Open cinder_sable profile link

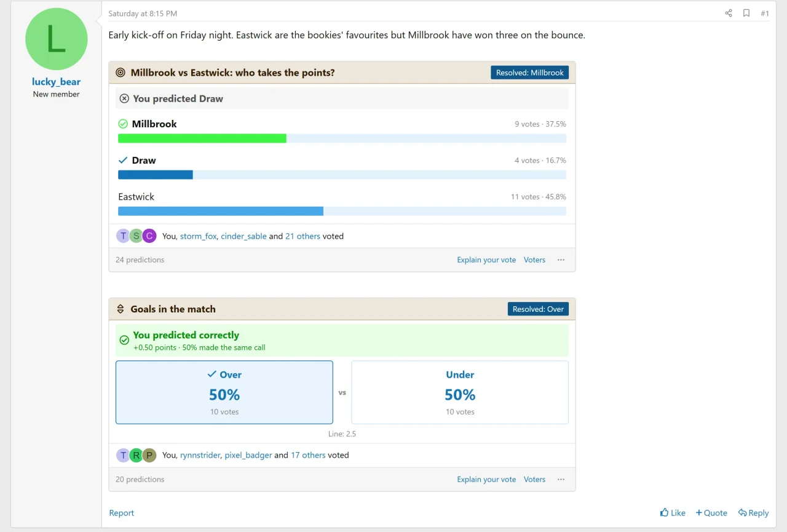tap(243, 236)
